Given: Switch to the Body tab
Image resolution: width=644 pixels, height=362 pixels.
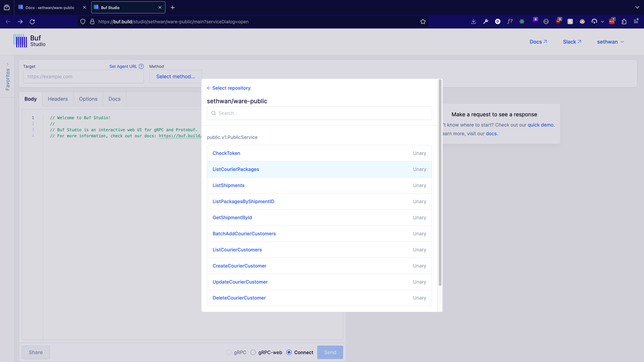Looking at the screenshot, I should pos(31,99).
